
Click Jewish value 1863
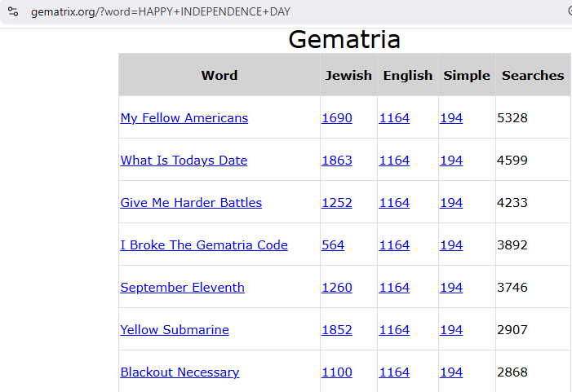point(337,161)
